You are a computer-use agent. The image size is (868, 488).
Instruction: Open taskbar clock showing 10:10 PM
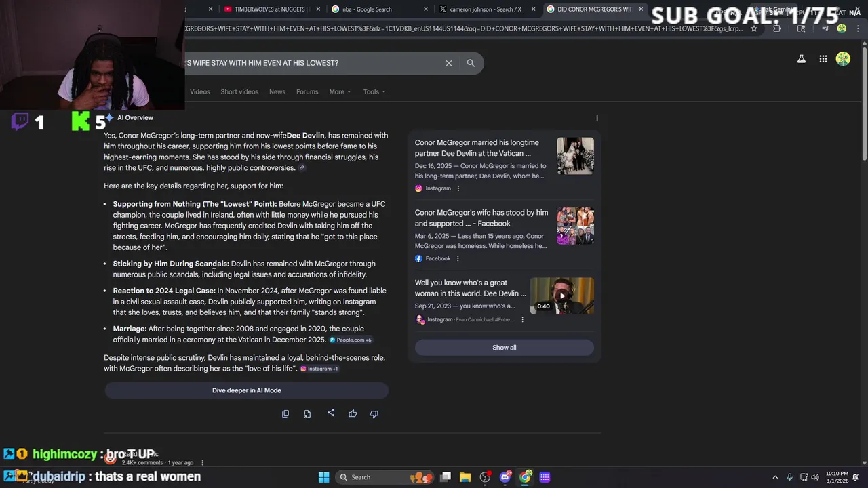[837, 477]
